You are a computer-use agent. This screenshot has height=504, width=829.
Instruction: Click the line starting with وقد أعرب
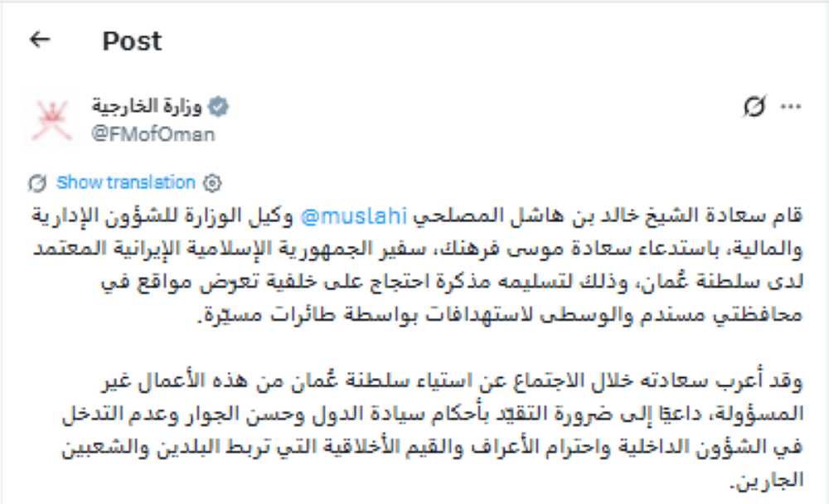point(452,380)
